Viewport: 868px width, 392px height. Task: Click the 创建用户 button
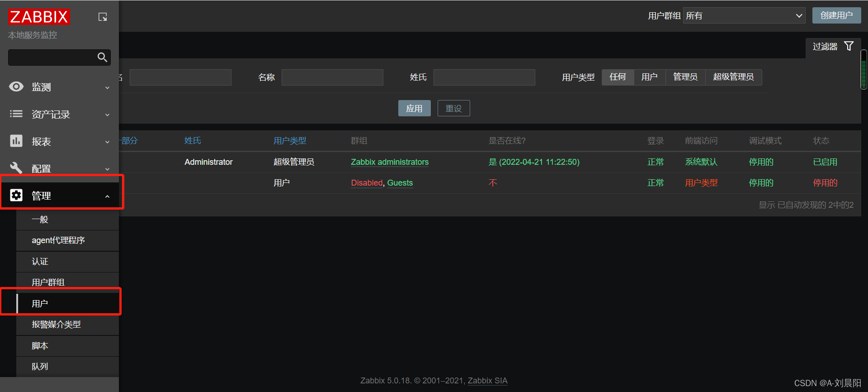coord(836,15)
